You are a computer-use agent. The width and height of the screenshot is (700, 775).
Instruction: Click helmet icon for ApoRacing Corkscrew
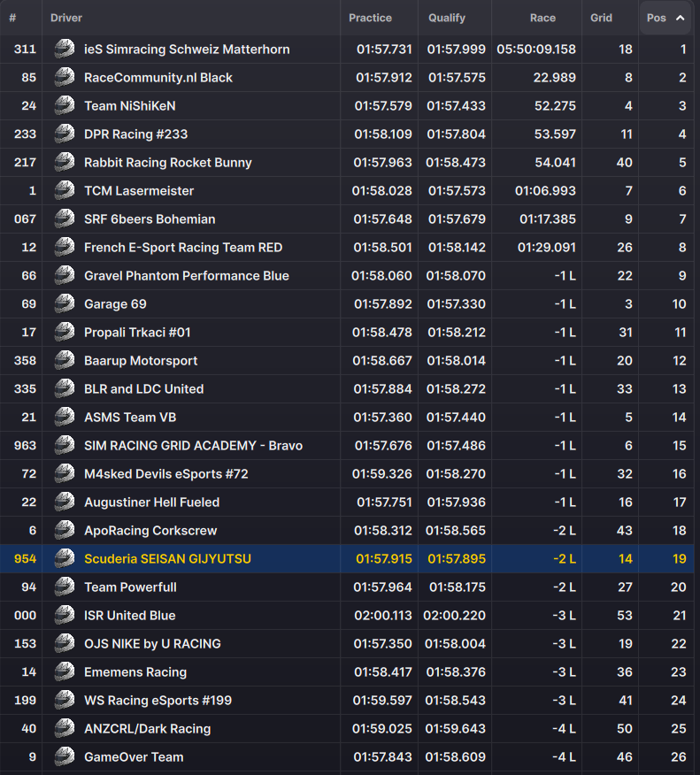pyautogui.click(x=65, y=530)
